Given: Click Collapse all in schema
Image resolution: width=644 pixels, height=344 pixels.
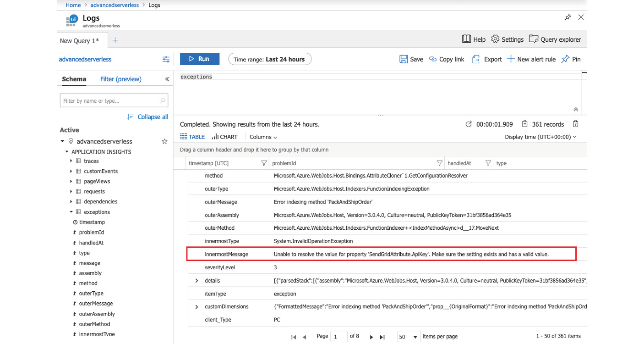Looking at the screenshot, I should tap(147, 117).
